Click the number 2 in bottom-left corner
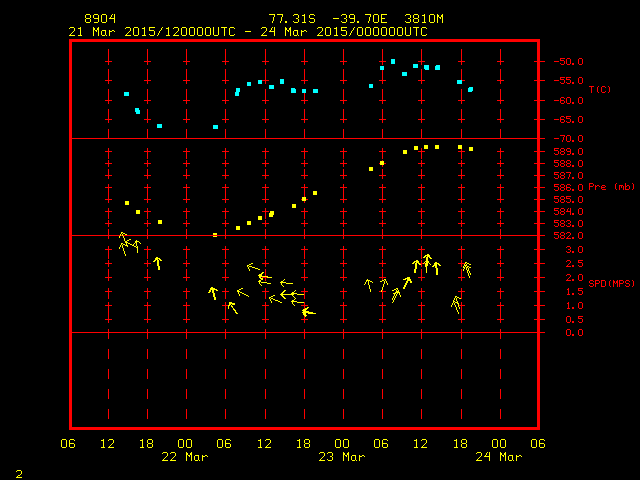Viewport: 640px width, 480px height. click(x=18, y=471)
